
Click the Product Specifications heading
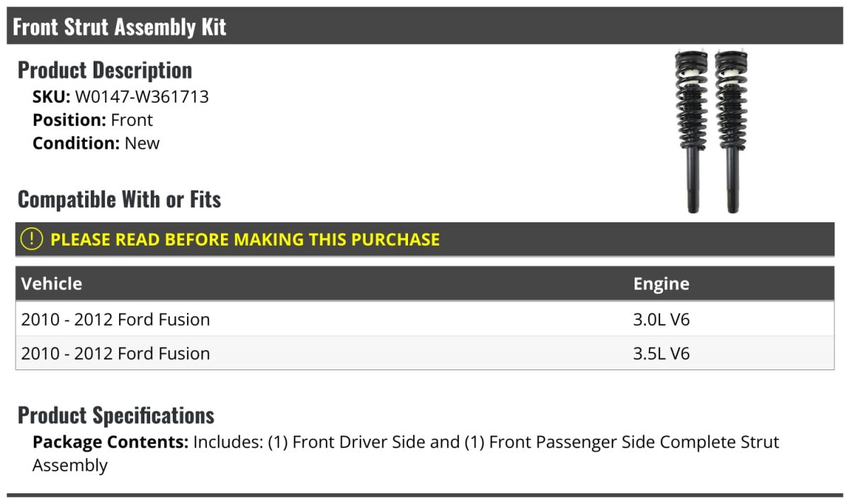116,415
